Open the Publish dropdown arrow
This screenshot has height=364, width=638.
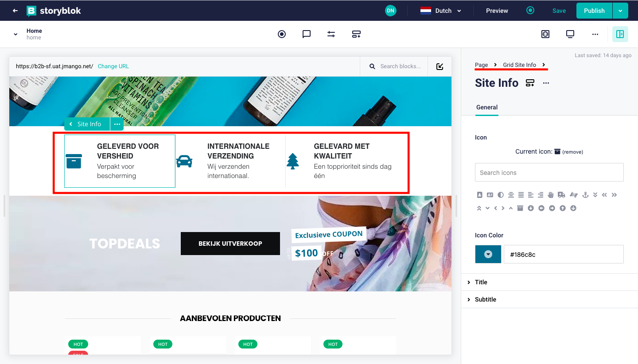(x=620, y=11)
